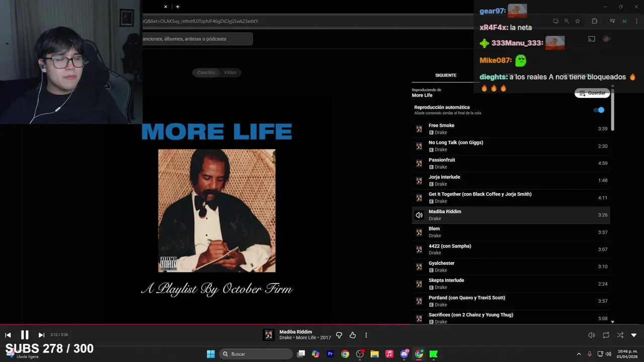The height and width of the screenshot is (362, 644).
Task: Open Discord from the taskbar
Action: coord(404,354)
